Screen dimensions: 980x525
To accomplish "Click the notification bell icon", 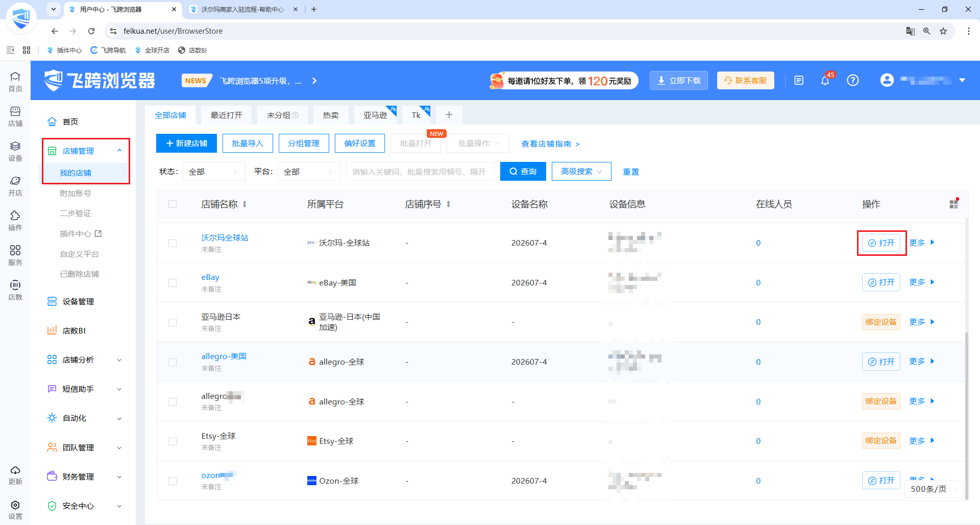I will (825, 80).
